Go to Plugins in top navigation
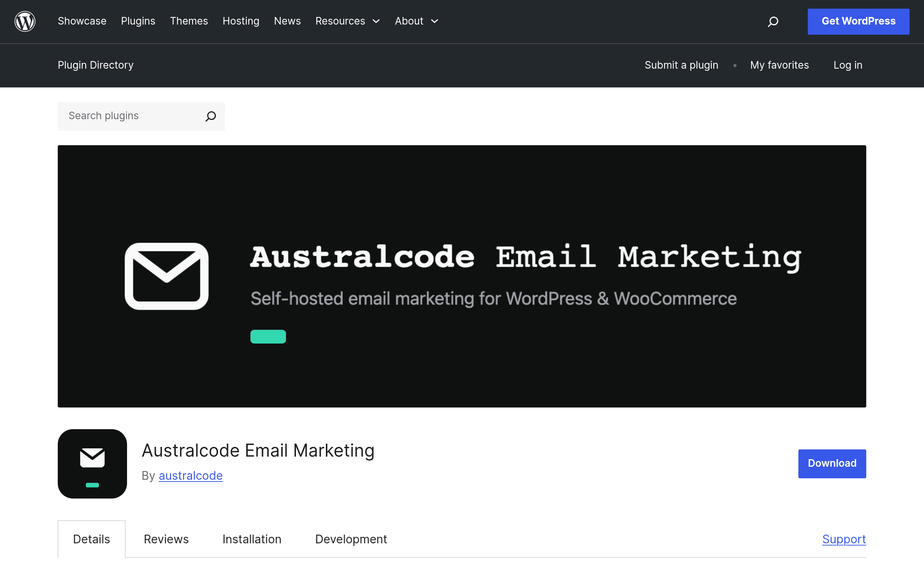The width and height of the screenshot is (924, 578). [138, 21]
